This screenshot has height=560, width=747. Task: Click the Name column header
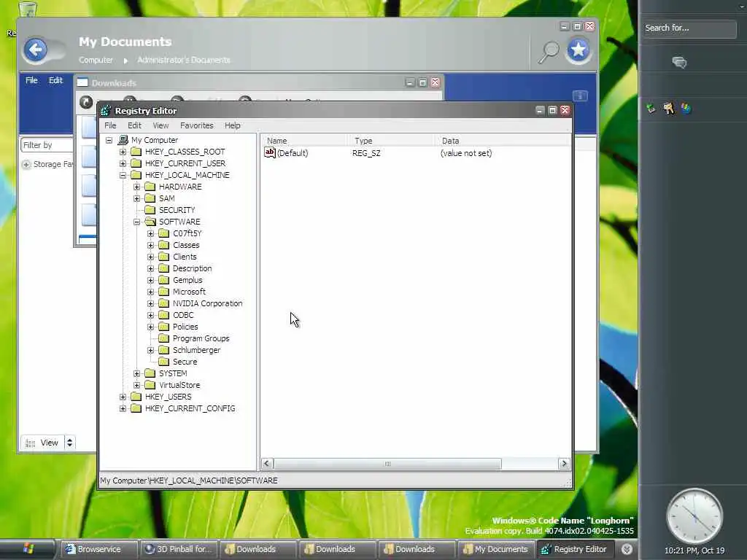(305, 141)
